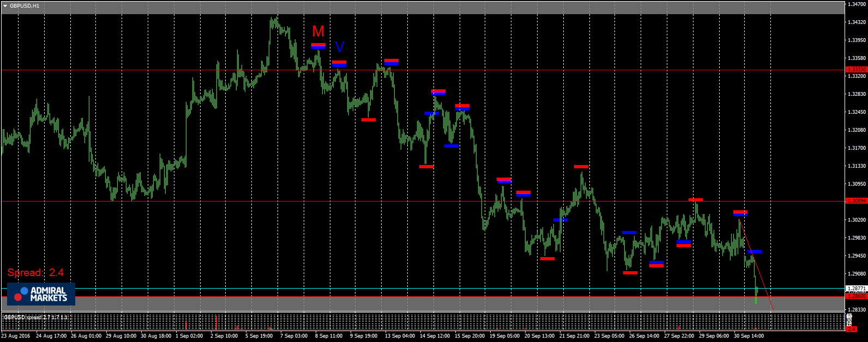Click the 27 Sep 22:00 time label
Image resolution: width=868 pixels, height=342 pixels.
(679, 336)
